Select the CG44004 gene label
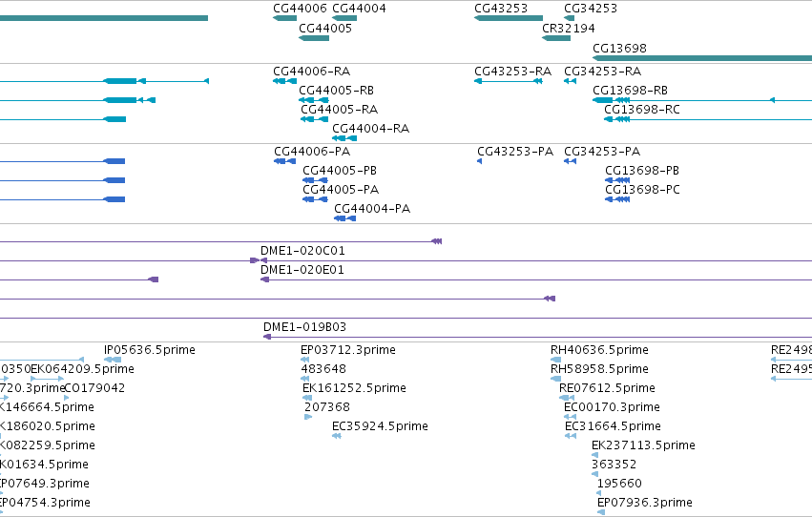This screenshot has height=517, width=812. click(x=359, y=9)
